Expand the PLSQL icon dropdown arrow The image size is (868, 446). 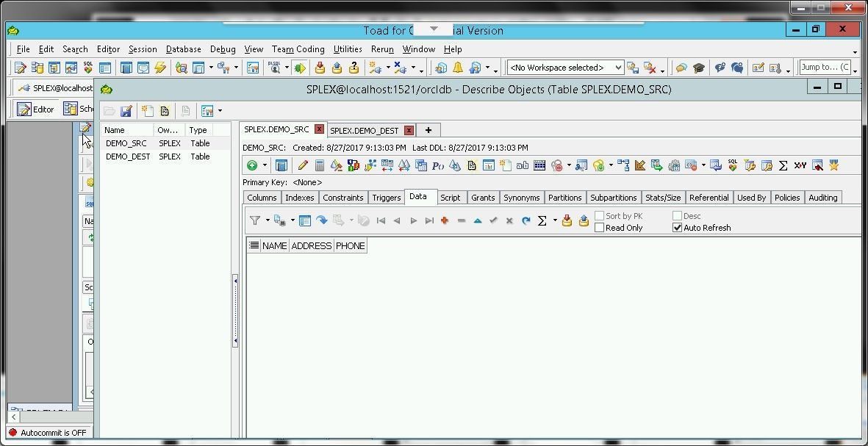pos(287,68)
